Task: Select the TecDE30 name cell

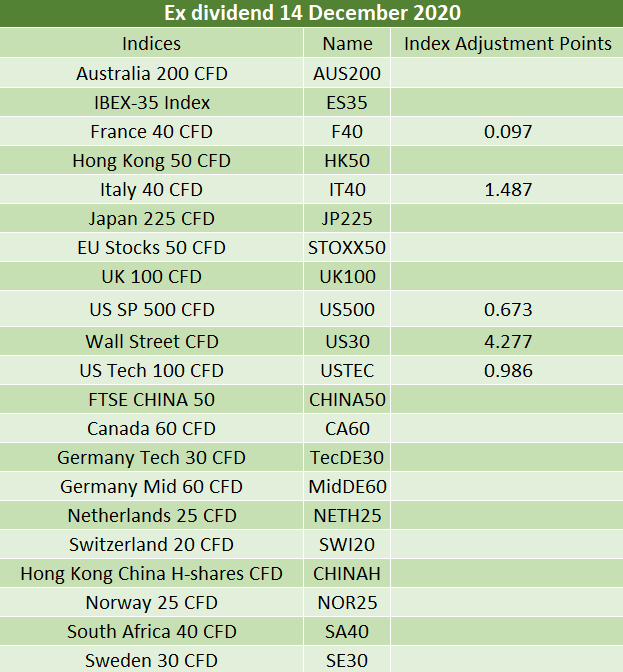Action: point(347,457)
